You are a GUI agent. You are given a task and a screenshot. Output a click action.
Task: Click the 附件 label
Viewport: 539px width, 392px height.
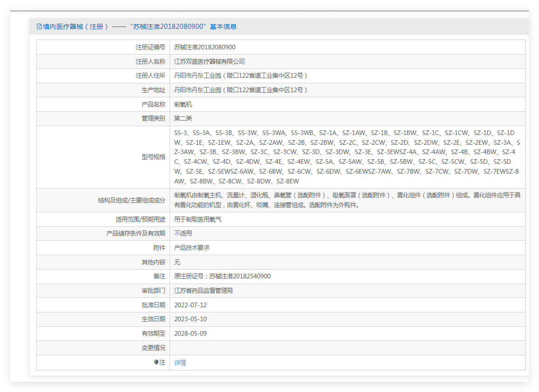click(159, 248)
